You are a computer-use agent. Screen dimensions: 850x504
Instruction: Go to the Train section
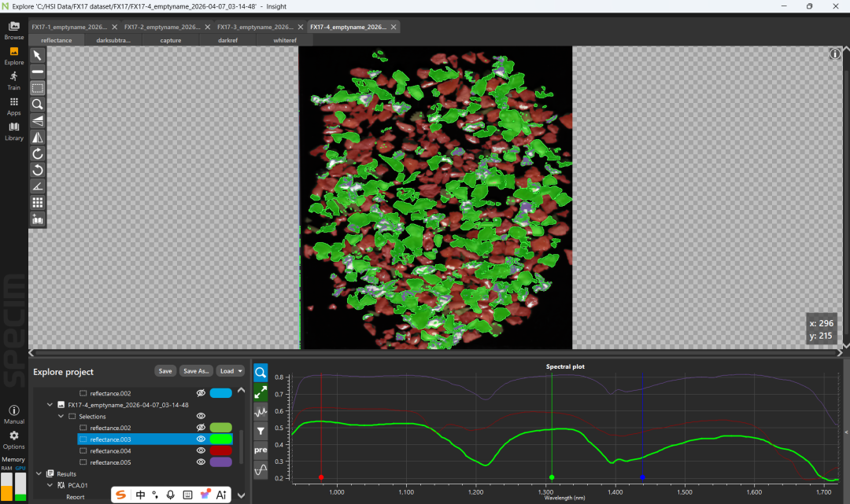(14, 81)
